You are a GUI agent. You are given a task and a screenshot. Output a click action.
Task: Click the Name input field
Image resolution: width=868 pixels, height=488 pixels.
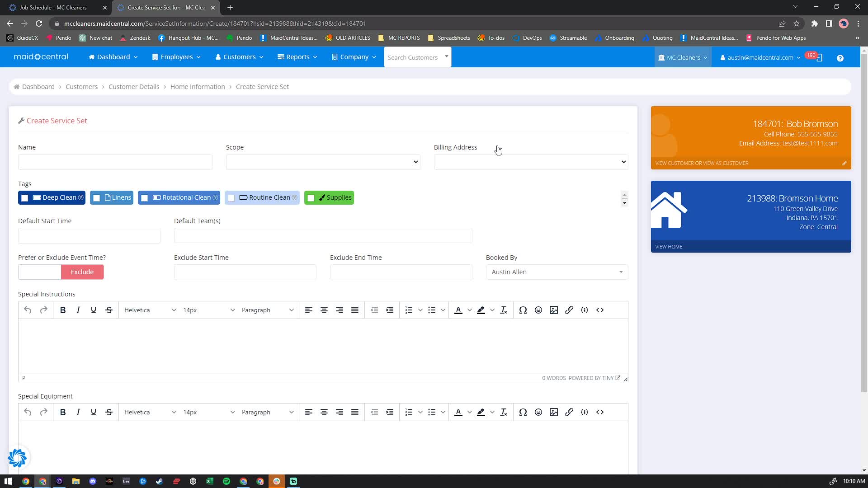click(115, 162)
